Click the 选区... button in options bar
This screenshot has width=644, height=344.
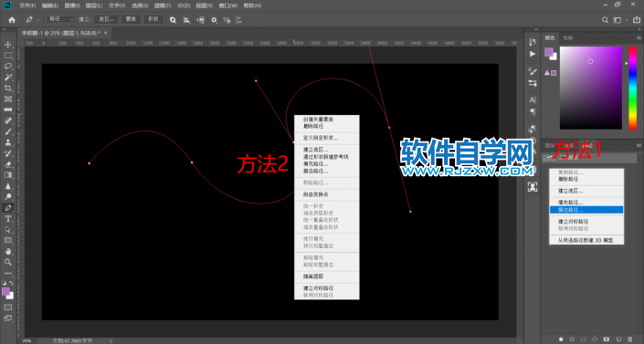106,19
